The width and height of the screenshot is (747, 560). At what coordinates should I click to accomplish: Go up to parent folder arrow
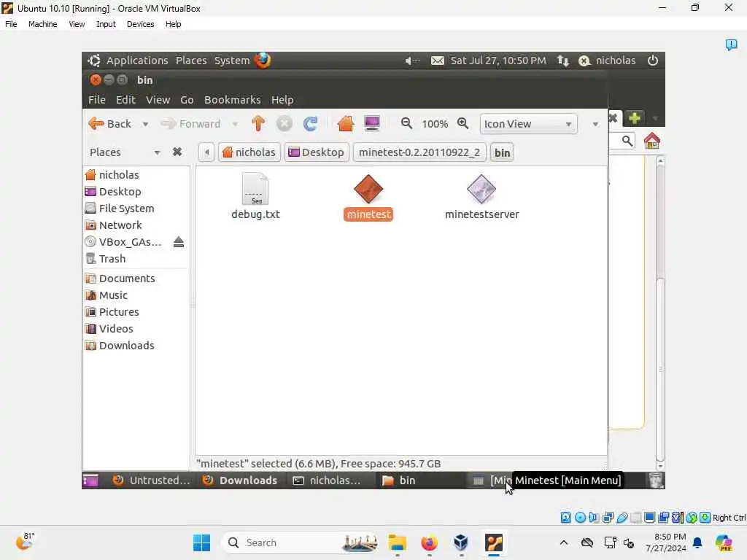click(258, 124)
